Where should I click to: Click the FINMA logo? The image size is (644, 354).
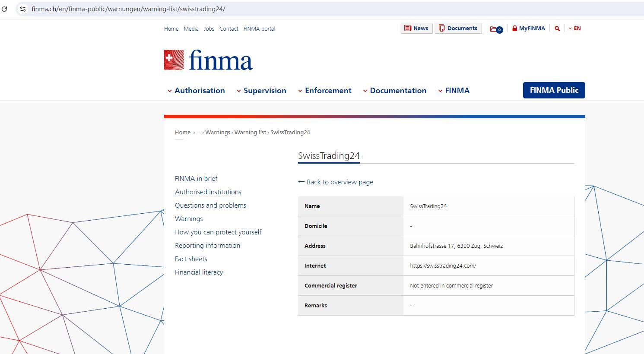click(x=208, y=60)
